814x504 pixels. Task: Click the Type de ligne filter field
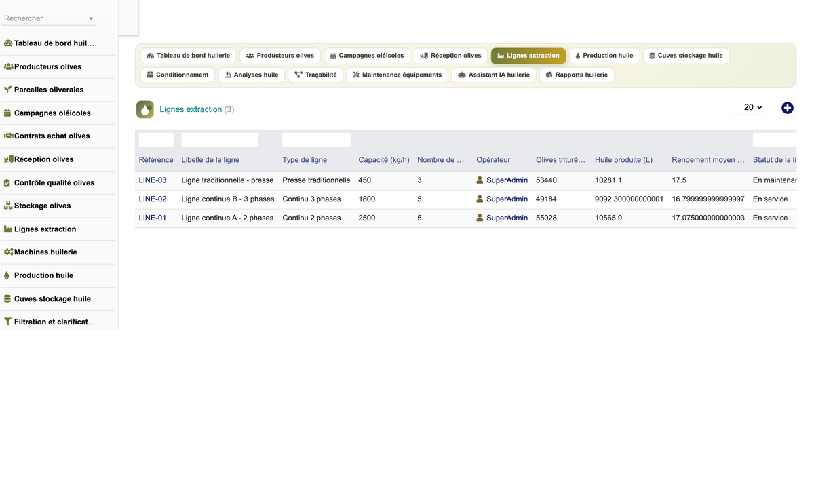tap(316, 140)
